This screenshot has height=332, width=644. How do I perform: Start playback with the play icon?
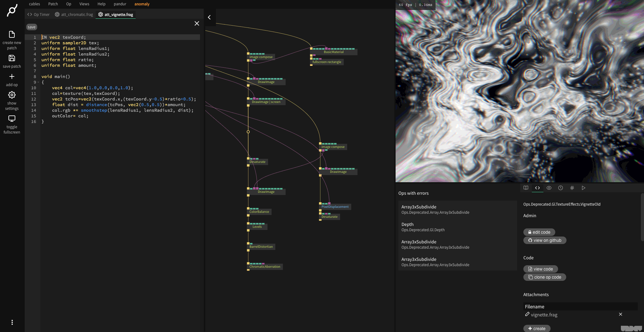(583, 188)
